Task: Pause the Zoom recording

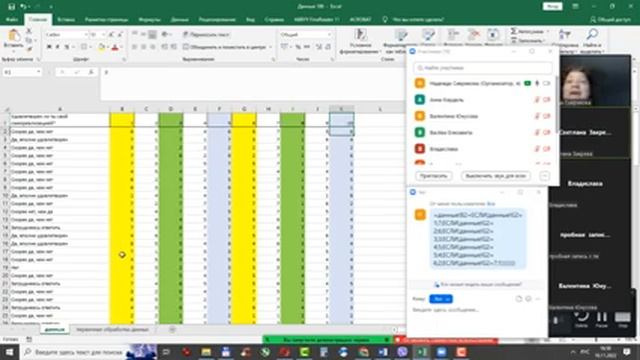Action: pos(602,319)
